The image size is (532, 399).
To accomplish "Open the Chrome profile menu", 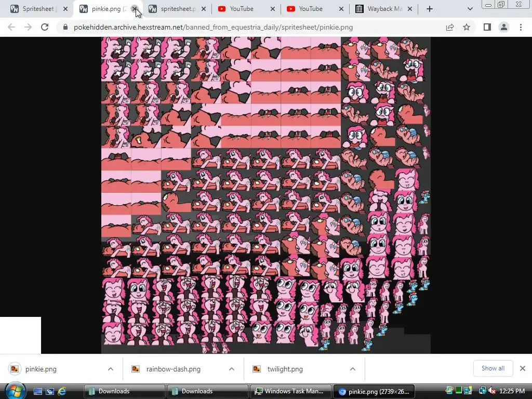I will tap(504, 27).
